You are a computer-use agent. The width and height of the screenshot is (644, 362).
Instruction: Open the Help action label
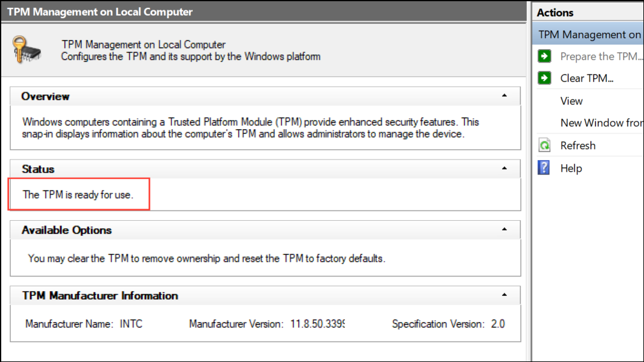tap(571, 169)
